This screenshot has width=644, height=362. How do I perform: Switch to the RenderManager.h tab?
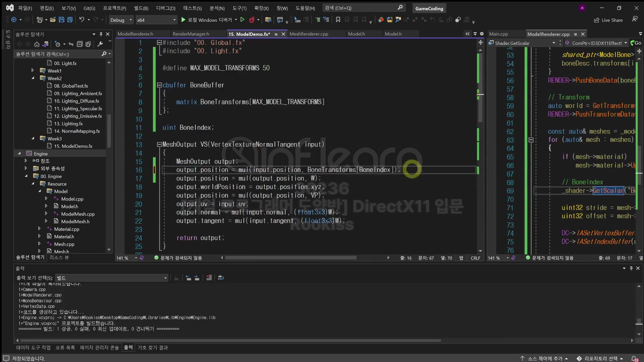click(x=191, y=34)
